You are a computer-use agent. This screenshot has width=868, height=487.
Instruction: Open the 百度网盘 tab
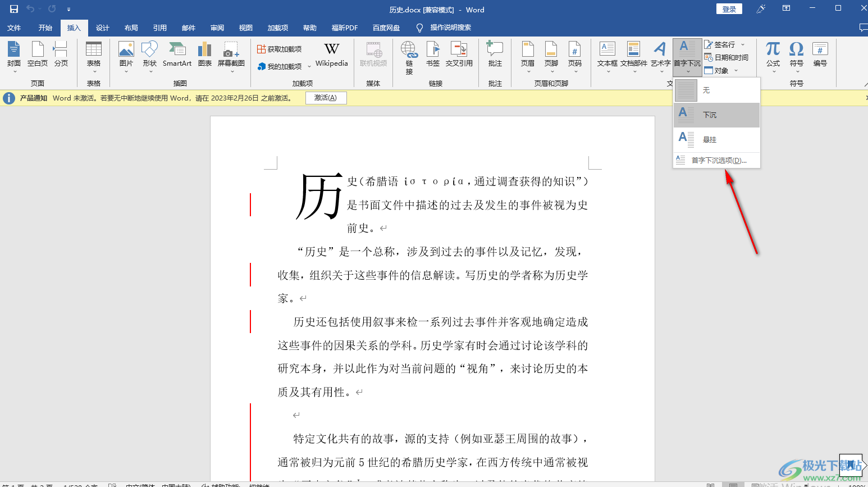(386, 28)
